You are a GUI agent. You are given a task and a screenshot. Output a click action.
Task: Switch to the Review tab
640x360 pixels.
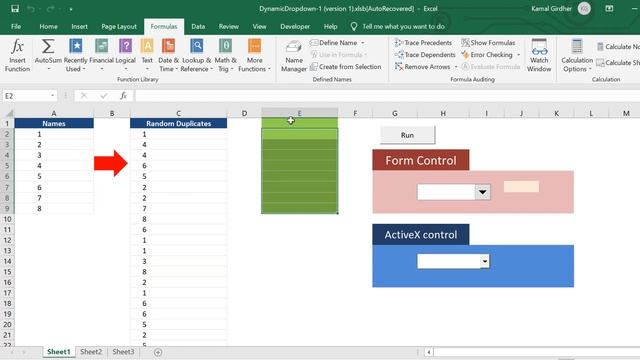(229, 27)
